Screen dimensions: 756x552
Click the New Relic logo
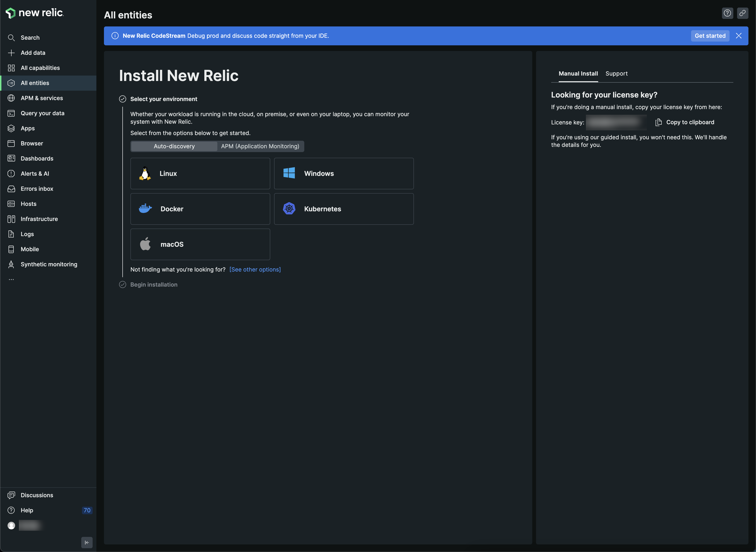tap(34, 13)
